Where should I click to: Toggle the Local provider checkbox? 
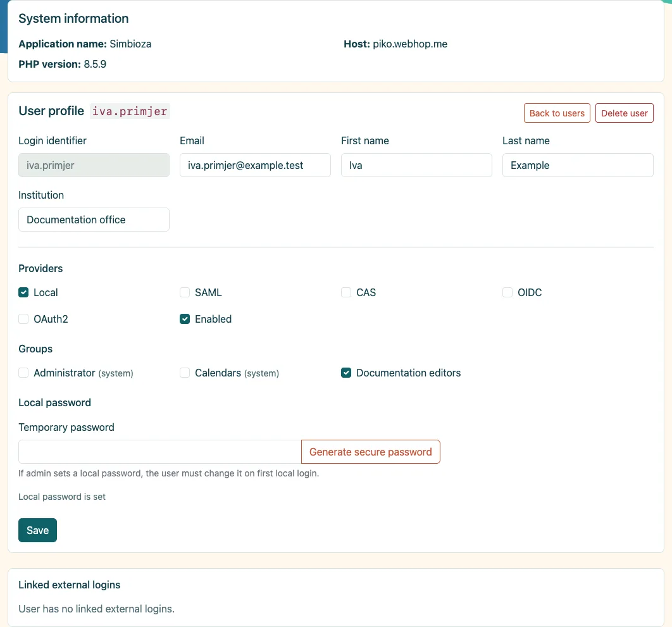(23, 292)
